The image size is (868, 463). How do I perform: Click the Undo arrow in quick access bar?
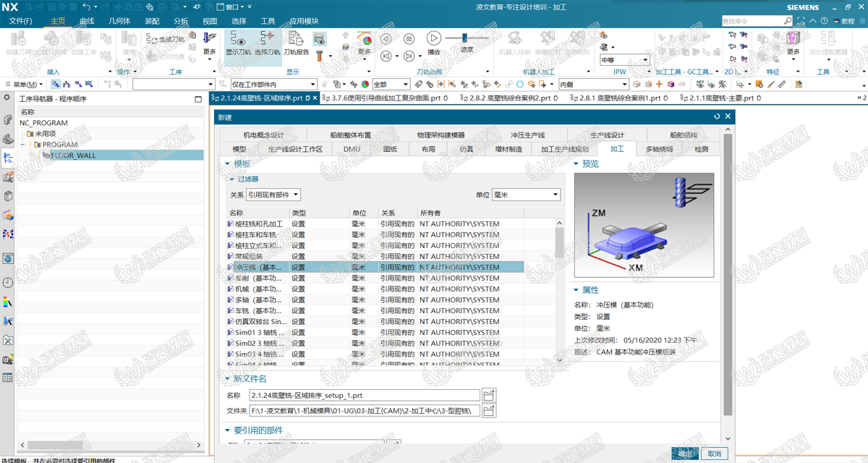click(x=86, y=7)
